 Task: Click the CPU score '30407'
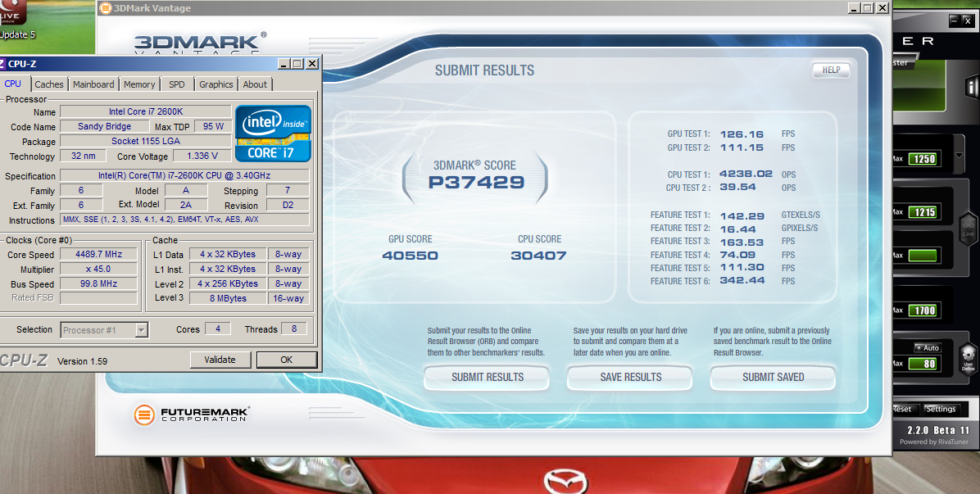tap(538, 256)
